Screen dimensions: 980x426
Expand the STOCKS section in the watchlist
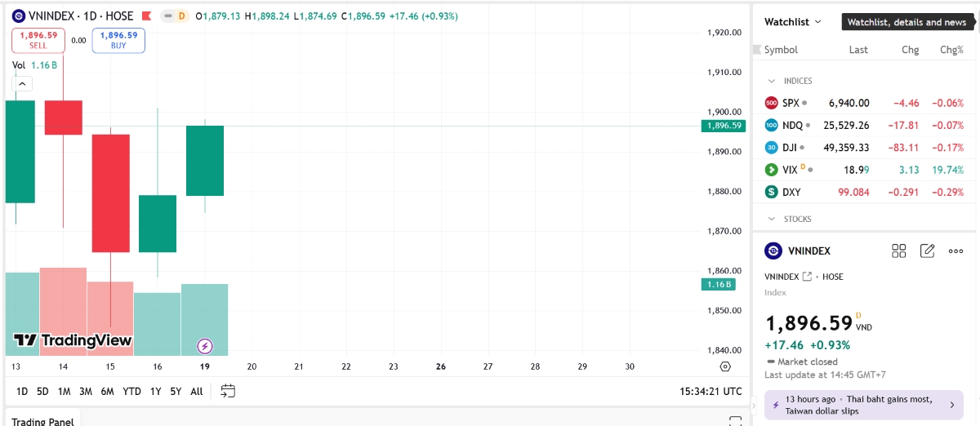771,219
